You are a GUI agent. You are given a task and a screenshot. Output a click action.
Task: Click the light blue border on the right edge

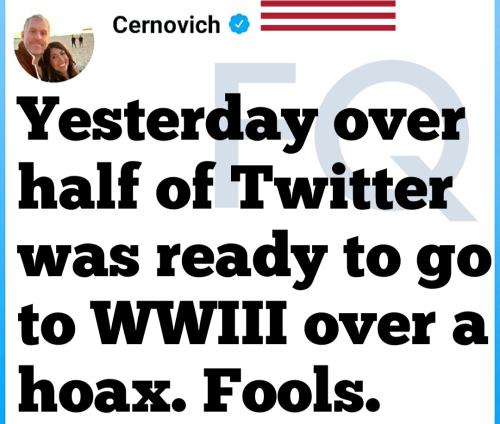coord(497,212)
